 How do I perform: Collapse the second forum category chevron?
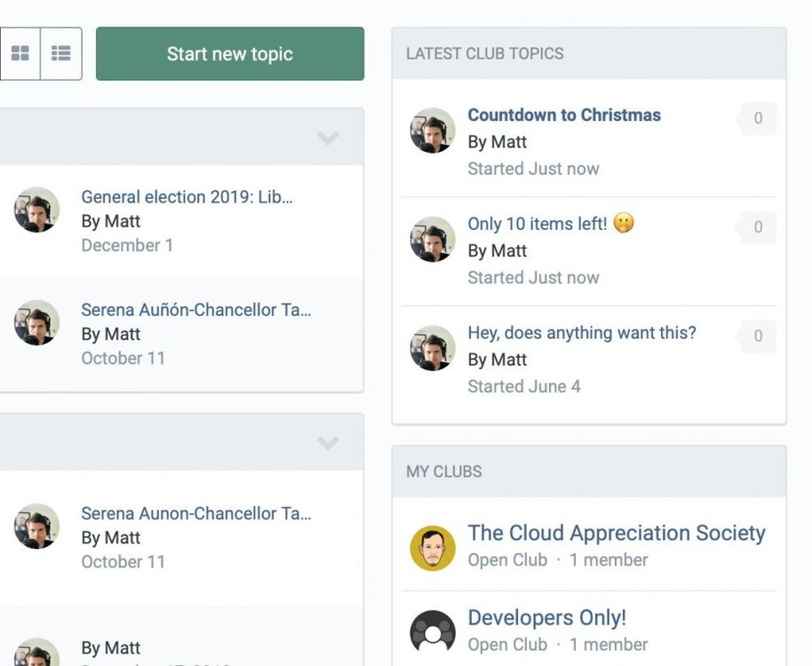pyautogui.click(x=328, y=442)
